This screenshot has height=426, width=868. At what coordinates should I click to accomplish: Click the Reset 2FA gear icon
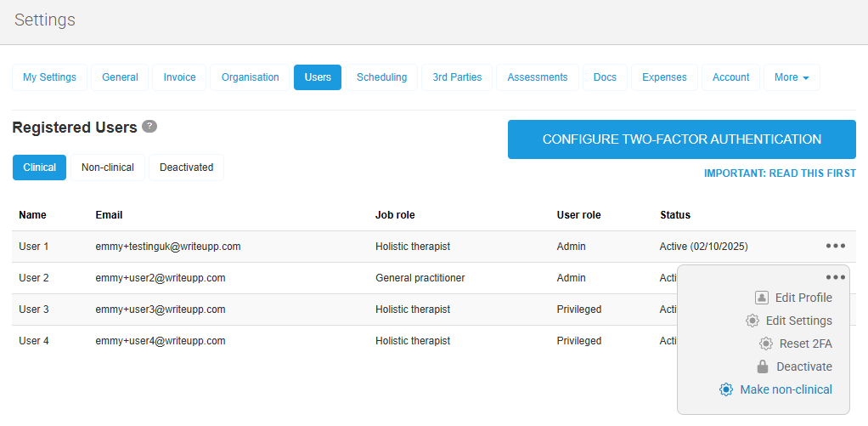pyautogui.click(x=765, y=344)
